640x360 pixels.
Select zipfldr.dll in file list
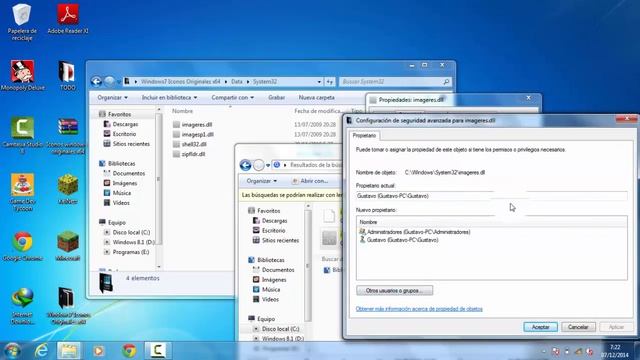pyautogui.click(x=189, y=154)
